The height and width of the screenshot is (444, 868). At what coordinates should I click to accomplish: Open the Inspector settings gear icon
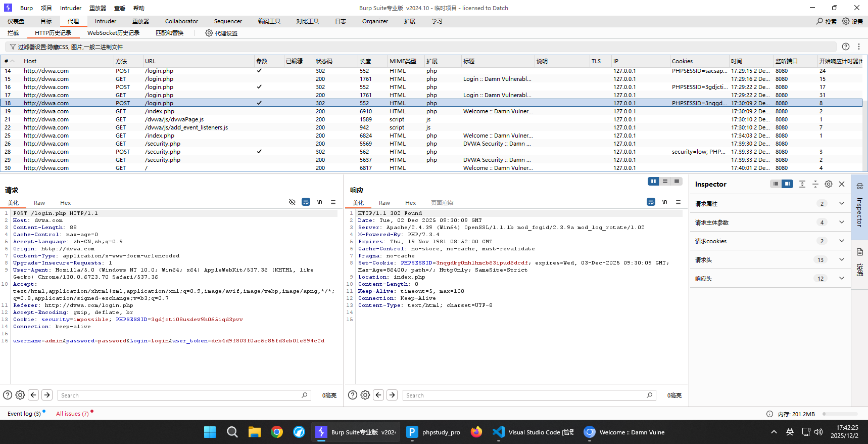829,184
